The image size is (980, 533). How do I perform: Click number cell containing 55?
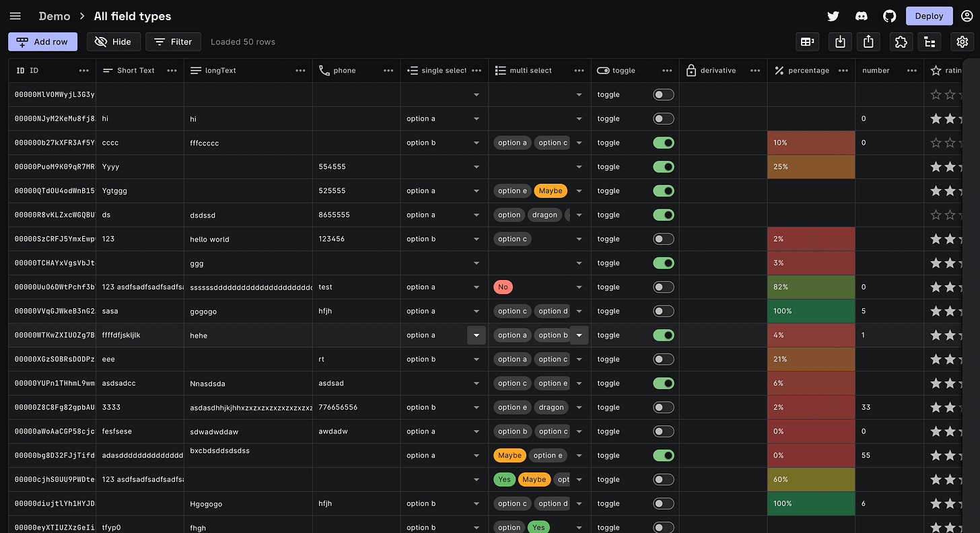tap(889, 456)
